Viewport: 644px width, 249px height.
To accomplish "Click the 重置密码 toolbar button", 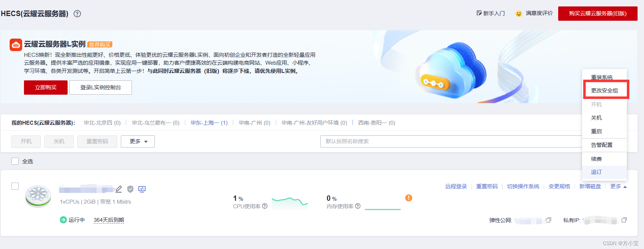I will tap(97, 141).
